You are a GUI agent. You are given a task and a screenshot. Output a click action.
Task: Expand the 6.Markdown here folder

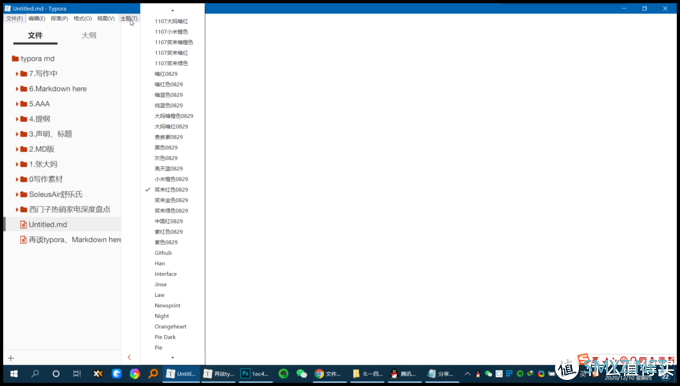[x=17, y=89]
